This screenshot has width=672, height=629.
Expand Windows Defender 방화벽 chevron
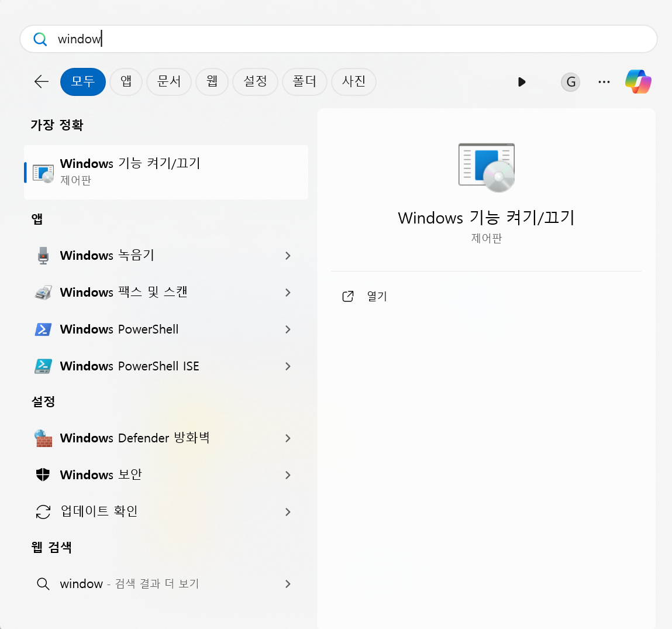(x=288, y=439)
